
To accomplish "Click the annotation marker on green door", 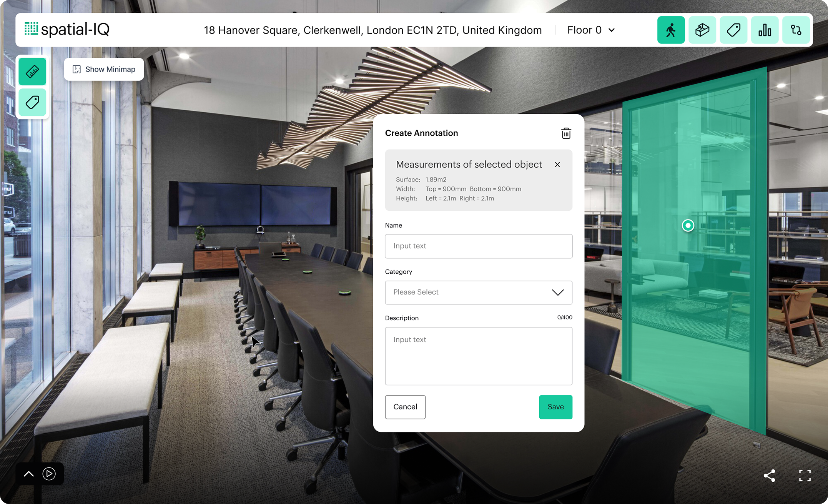I will [688, 225].
